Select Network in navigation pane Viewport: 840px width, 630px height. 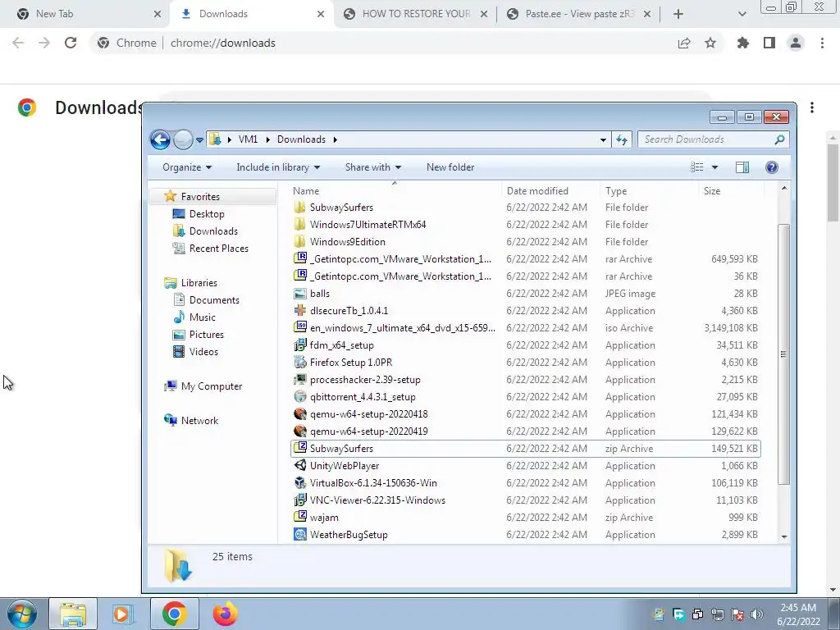coord(199,421)
